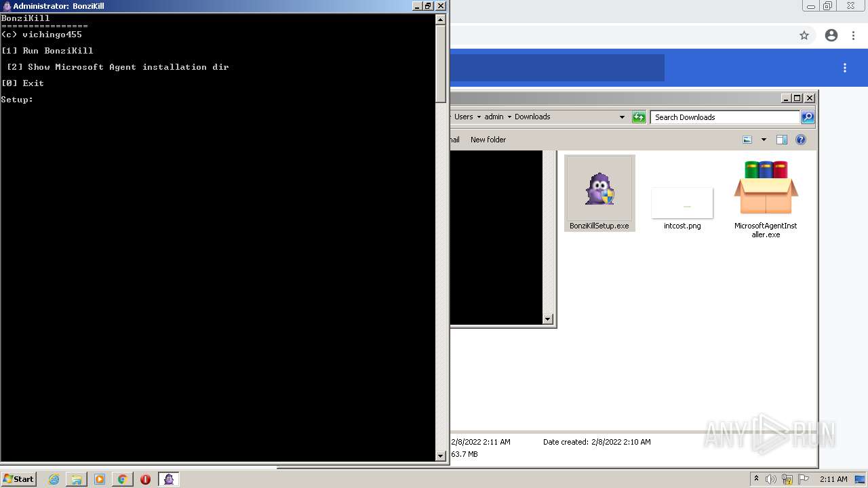Screen dimensions: 868x488
Task: Click the red Opera icon on taskbar
Action: pyautogui.click(x=145, y=479)
